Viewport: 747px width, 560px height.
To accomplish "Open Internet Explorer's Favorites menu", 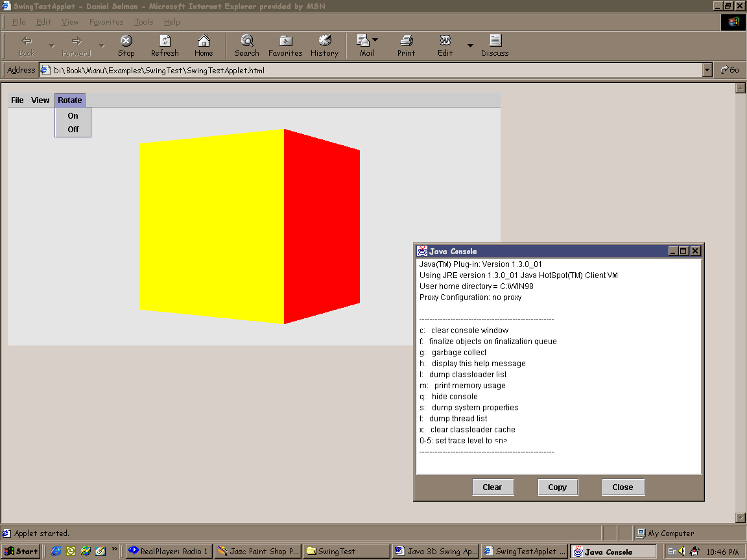I will pos(106,22).
